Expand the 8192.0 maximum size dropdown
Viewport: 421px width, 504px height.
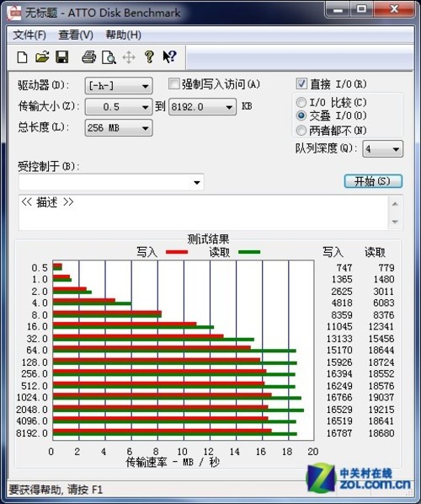(x=202, y=107)
